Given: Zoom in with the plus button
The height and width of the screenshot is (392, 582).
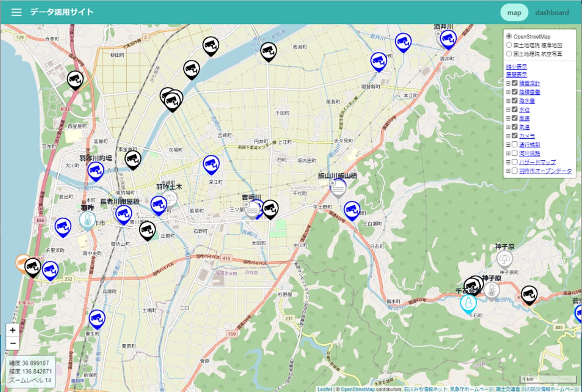Looking at the screenshot, I should (12, 330).
